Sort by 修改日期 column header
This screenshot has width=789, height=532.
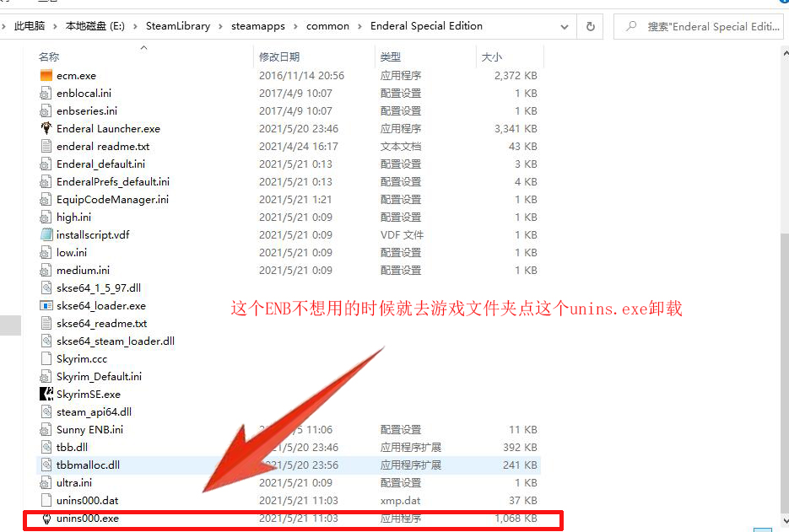tap(279, 56)
